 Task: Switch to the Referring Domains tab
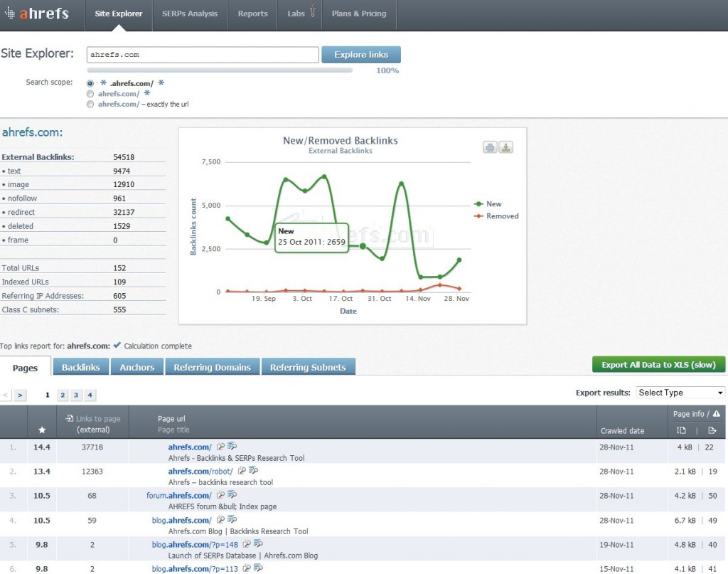pyautogui.click(x=212, y=367)
